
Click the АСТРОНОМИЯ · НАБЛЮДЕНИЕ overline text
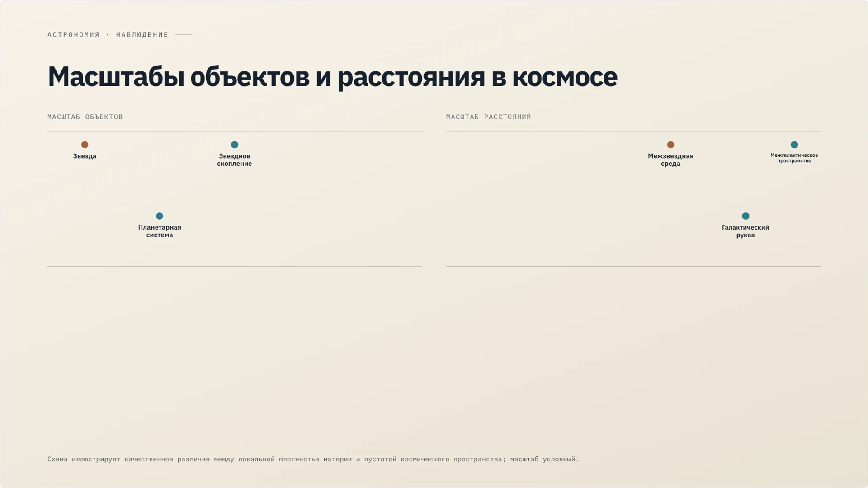[x=108, y=35]
